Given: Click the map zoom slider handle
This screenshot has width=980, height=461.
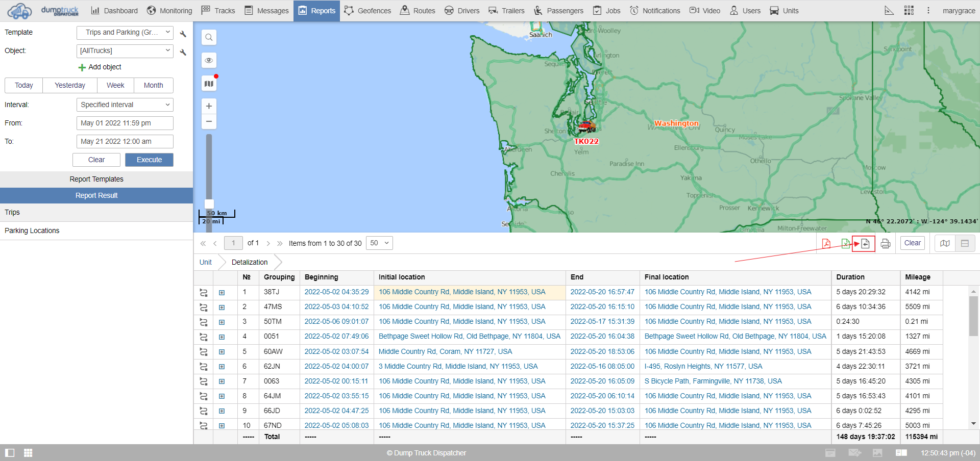Looking at the screenshot, I should [x=209, y=204].
